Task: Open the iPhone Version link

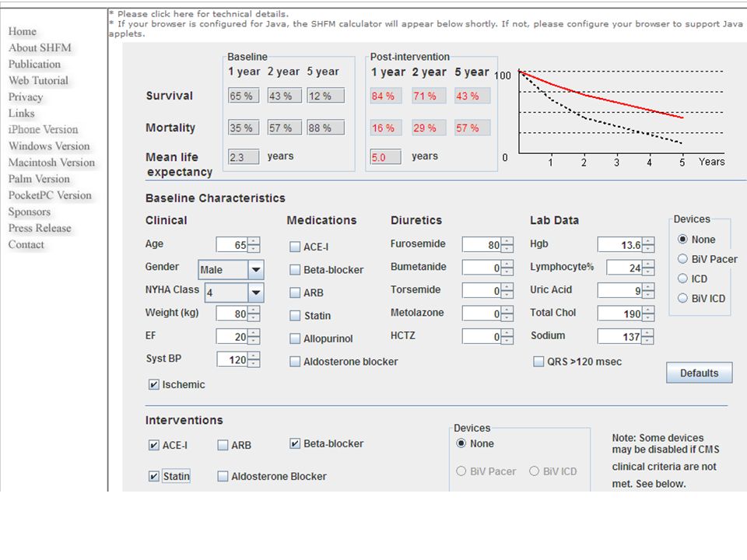Action: 43,130
